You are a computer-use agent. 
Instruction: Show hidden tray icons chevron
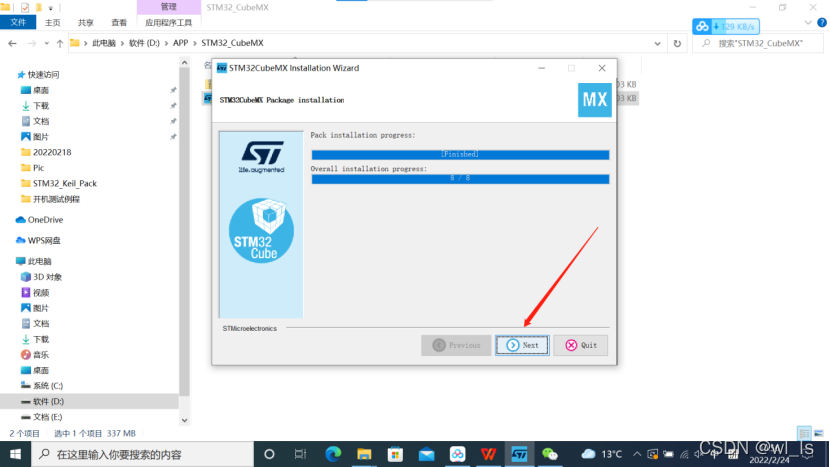[x=637, y=454]
